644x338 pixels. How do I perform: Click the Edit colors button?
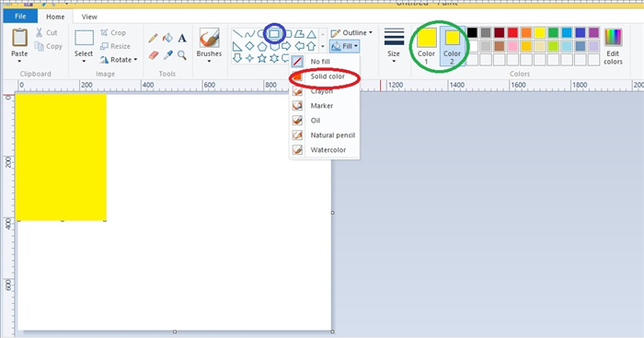(x=613, y=46)
